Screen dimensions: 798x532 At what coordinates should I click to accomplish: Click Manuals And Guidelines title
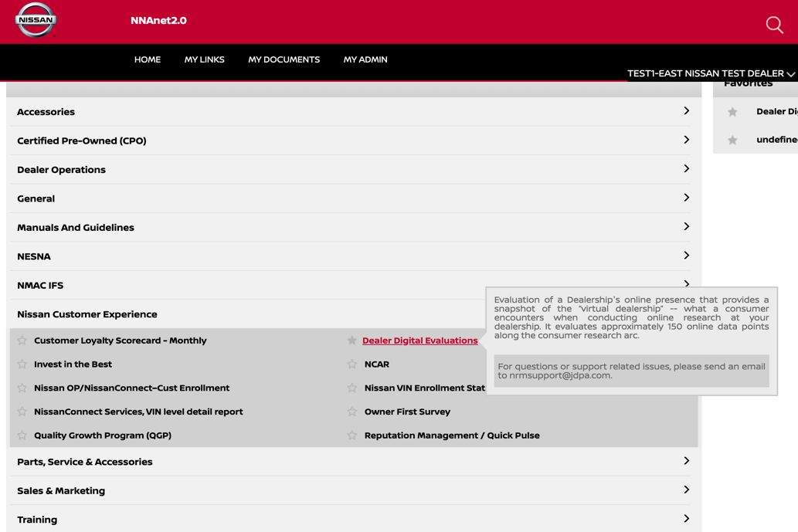(76, 227)
